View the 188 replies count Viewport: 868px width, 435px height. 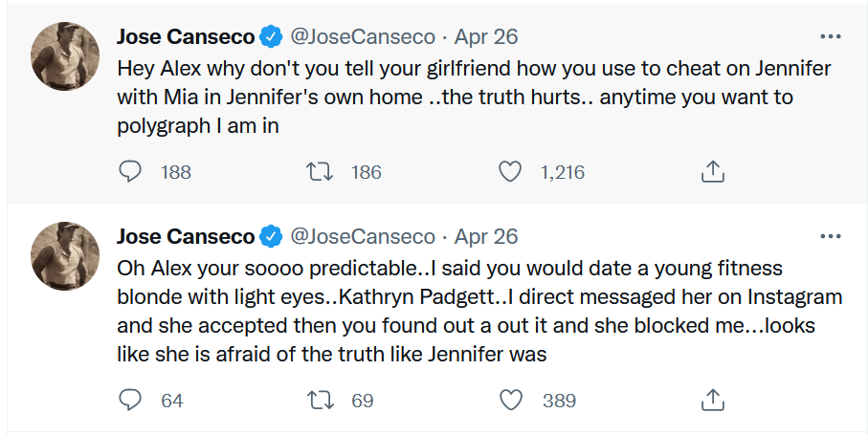(175, 172)
